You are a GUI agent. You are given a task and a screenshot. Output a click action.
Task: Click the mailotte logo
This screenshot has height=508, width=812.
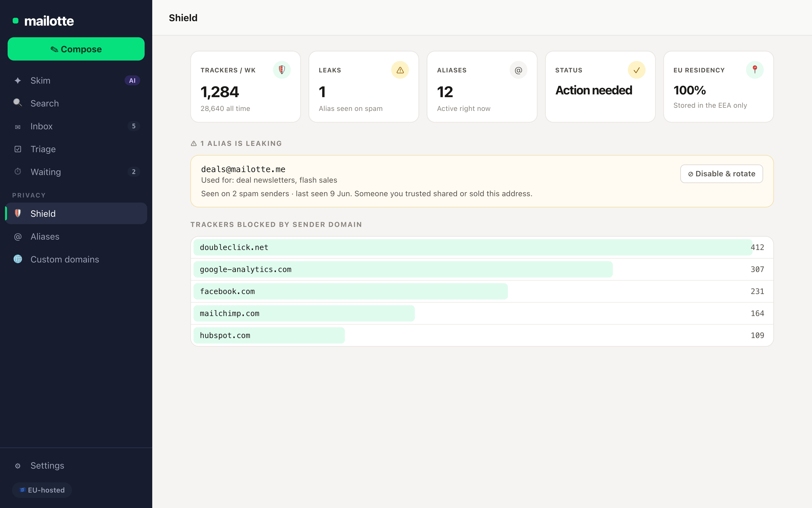pos(43,21)
